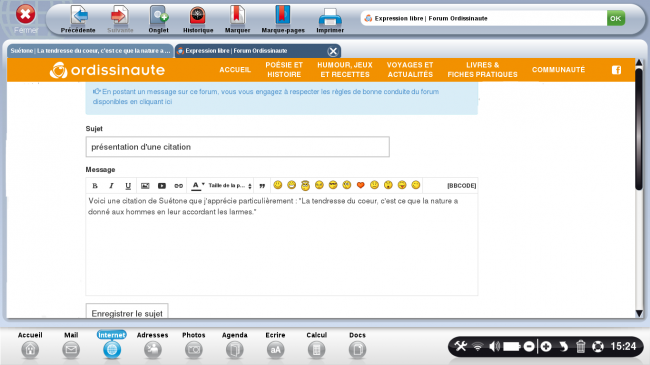Click the undo curved arrow tray icon

[563, 346]
